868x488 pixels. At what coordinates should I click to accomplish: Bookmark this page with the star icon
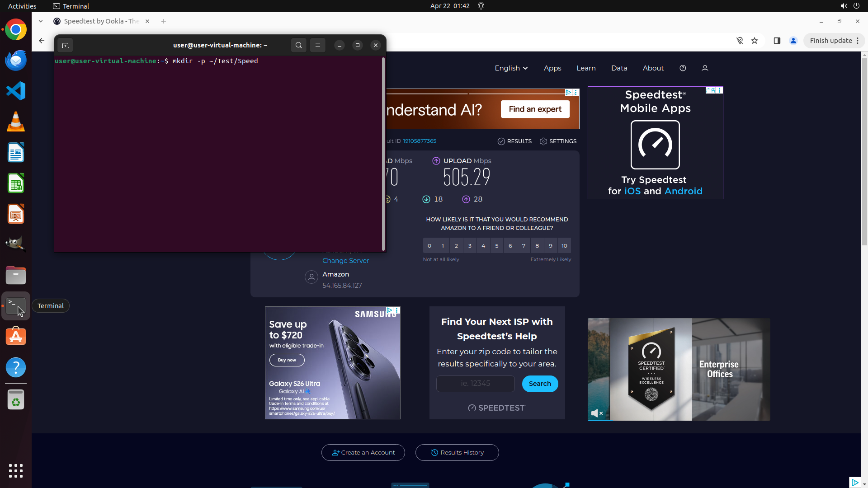(755, 41)
